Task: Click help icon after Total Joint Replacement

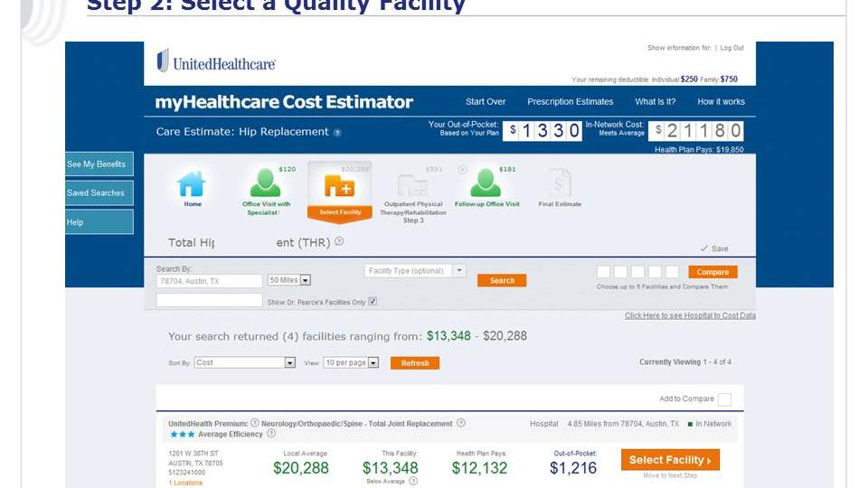Action: pos(460,423)
